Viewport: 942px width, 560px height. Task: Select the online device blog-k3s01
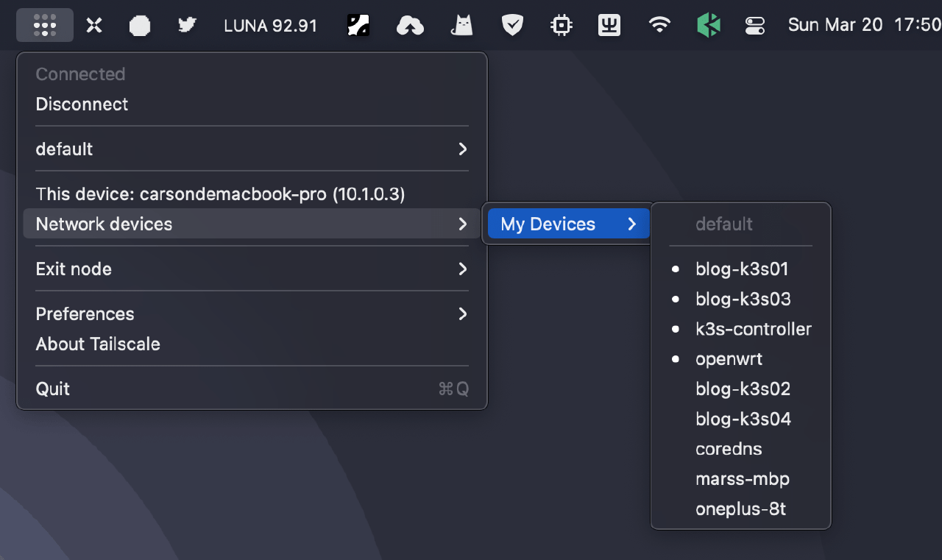point(742,269)
